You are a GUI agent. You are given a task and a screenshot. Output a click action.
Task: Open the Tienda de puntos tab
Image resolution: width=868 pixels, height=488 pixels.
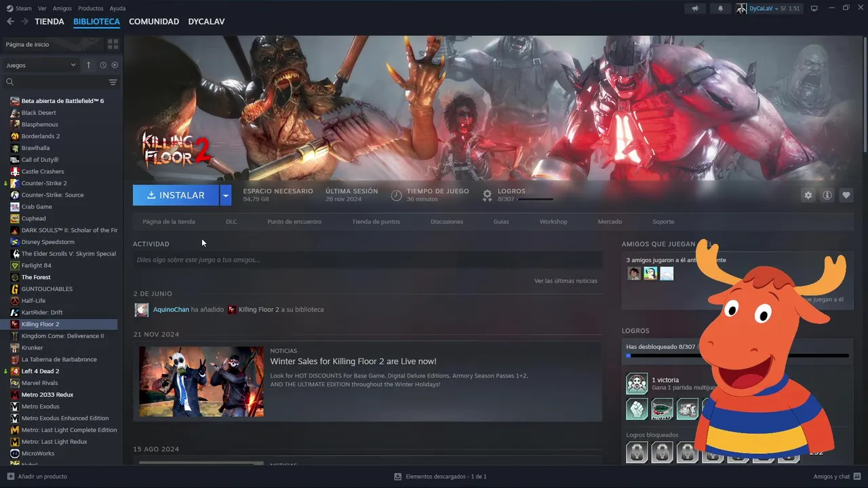pyautogui.click(x=376, y=222)
